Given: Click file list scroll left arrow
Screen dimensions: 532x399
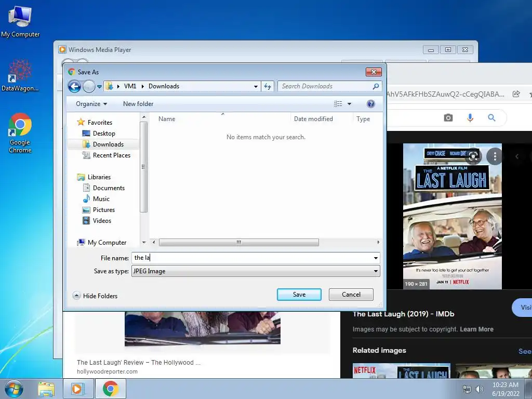Looking at the screenshot, I should [154, 242].
